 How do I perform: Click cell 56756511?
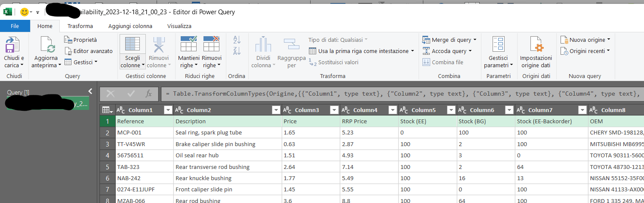click(144, 155)
